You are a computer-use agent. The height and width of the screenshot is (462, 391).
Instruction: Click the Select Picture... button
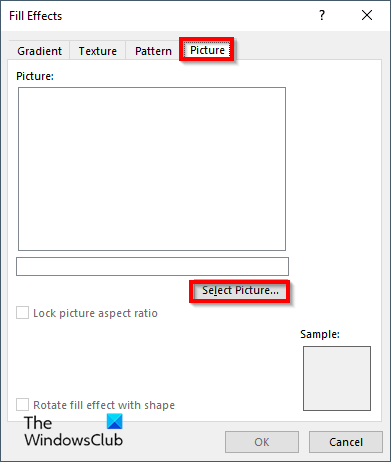[x=240, y=291]
